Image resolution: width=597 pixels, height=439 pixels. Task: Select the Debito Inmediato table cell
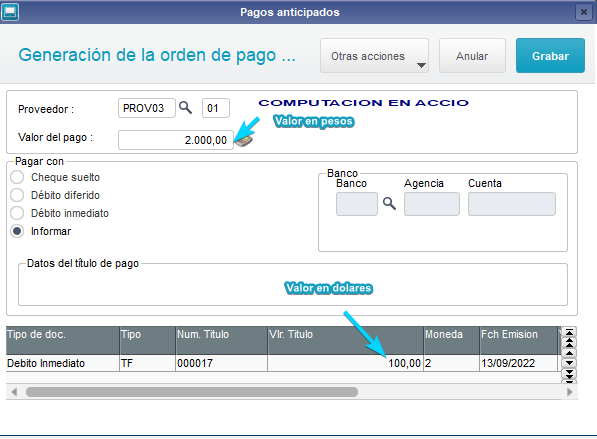(x=62, y=363)
